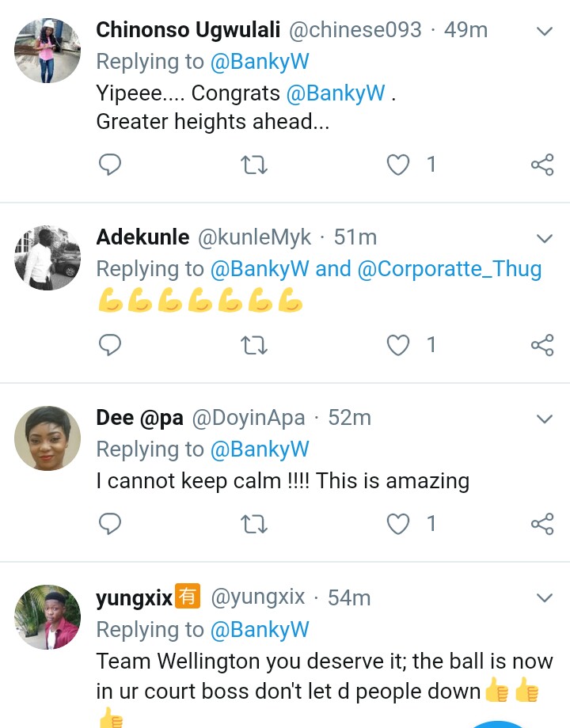Reply to Adekunle's muscle emoji tweet
Image resolution: width=570 pixels, height=728 pixels.
(x=109, y=345)
